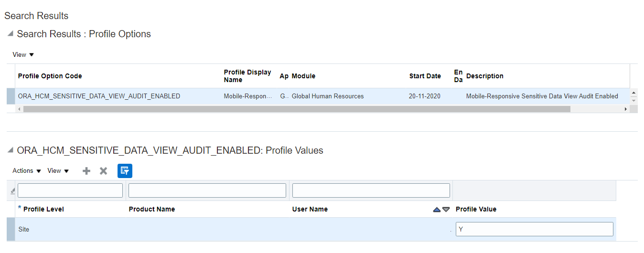Collapse the Search Results : Profile Options section
This screenshot has width=644, height=253.
(10, 34)
